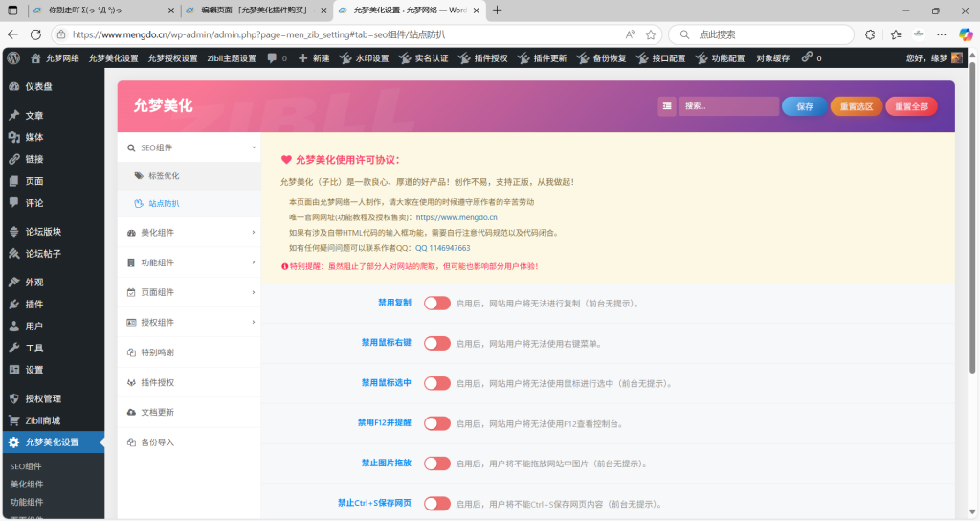Open 论坛帖子 in the WordPress sidebar
This screenshot has width=980, height=521.
coord(54,254)
